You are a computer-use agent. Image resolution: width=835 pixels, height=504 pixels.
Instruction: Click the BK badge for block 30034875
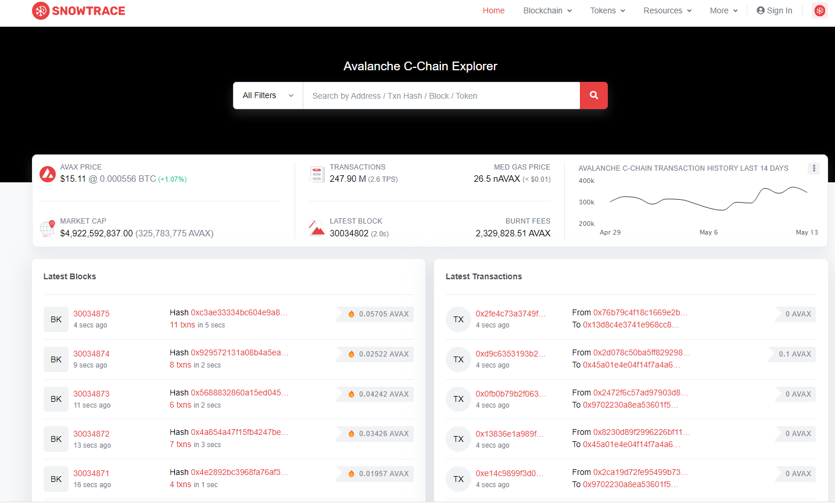(56, 319)
